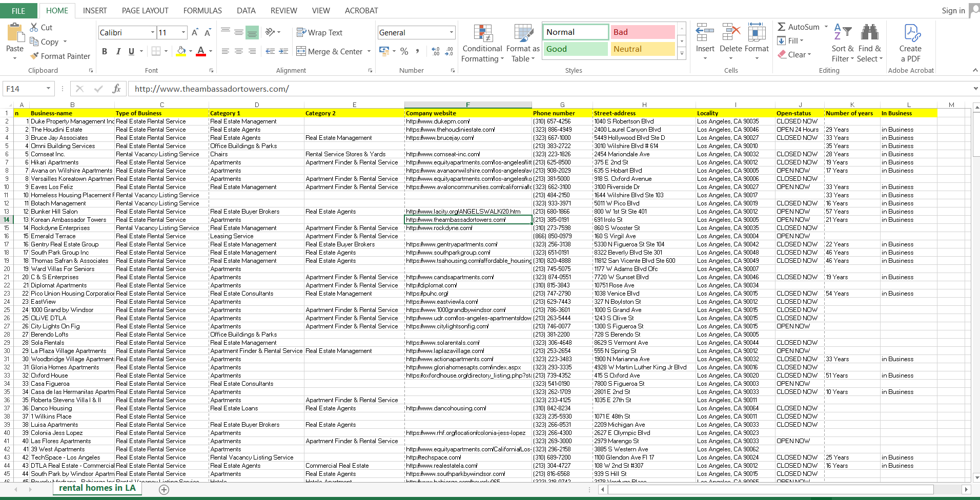Toggle Wrap Text for the cell
Image resolution: width=980 pixels, height=500 pixels.
coord(319,32)
